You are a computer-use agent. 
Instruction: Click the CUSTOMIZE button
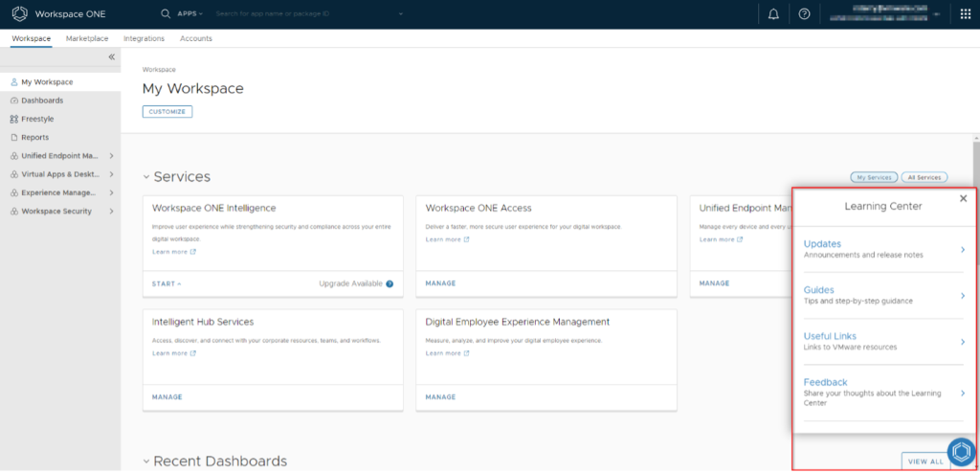click(x=167, y=112)
